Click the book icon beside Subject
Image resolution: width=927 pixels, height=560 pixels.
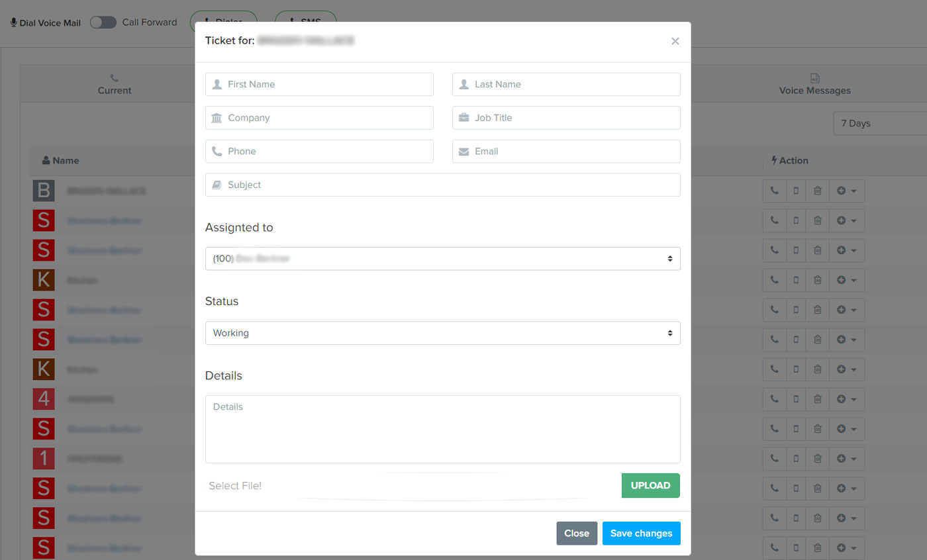point(218,184)
